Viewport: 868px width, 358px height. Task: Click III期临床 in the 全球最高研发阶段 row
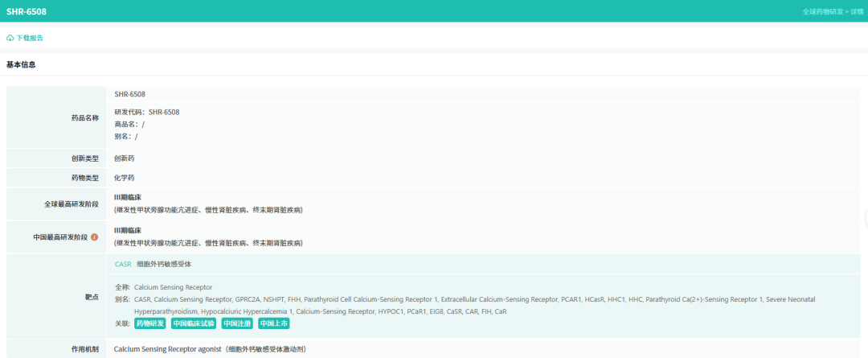(x=127, y=197)
